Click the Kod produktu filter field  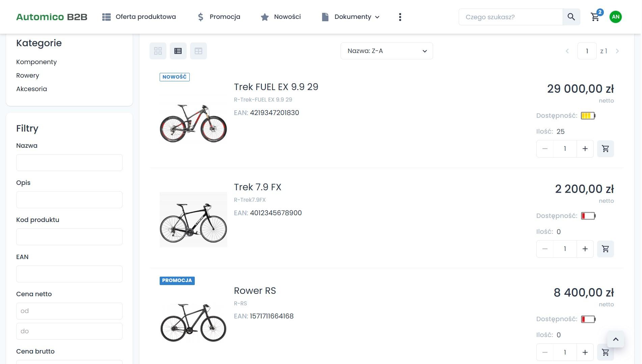tap(69, 237)
